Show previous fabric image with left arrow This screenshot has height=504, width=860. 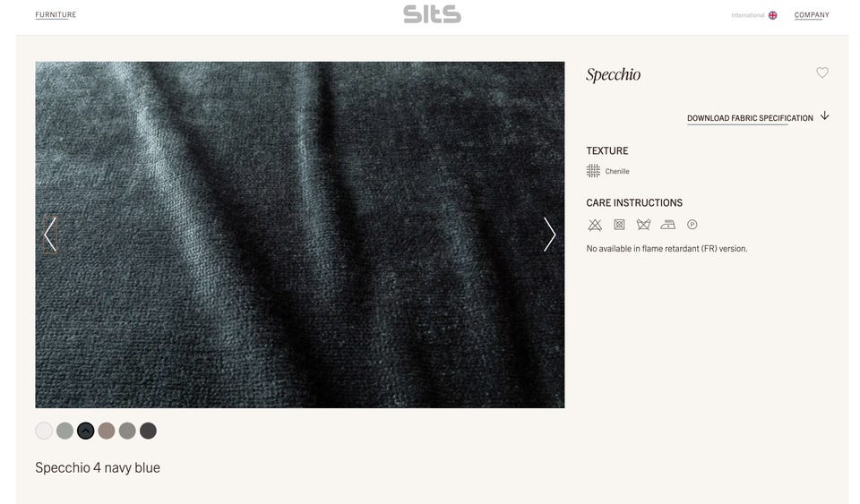(50, 235)
